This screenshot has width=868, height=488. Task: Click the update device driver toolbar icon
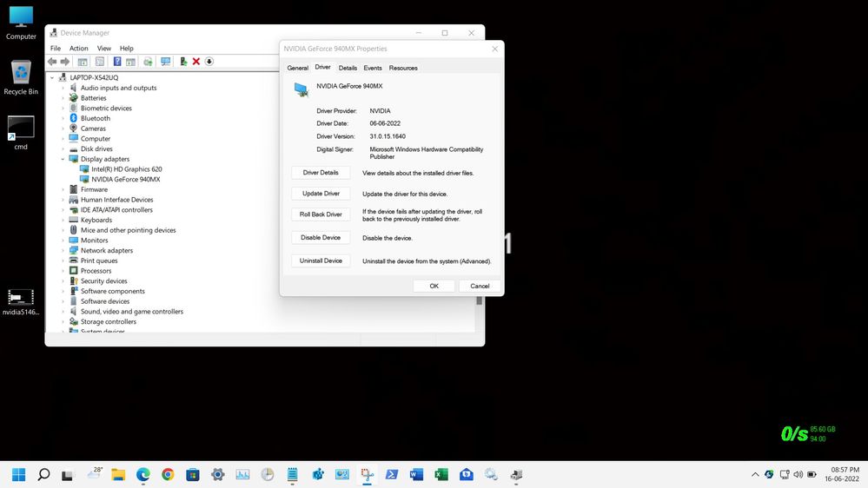pyautogui.click(x=183, y=62)
